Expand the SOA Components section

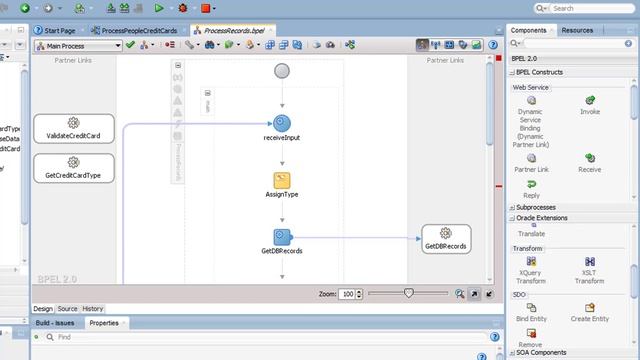pyautogui.click(x=512, y=353)
